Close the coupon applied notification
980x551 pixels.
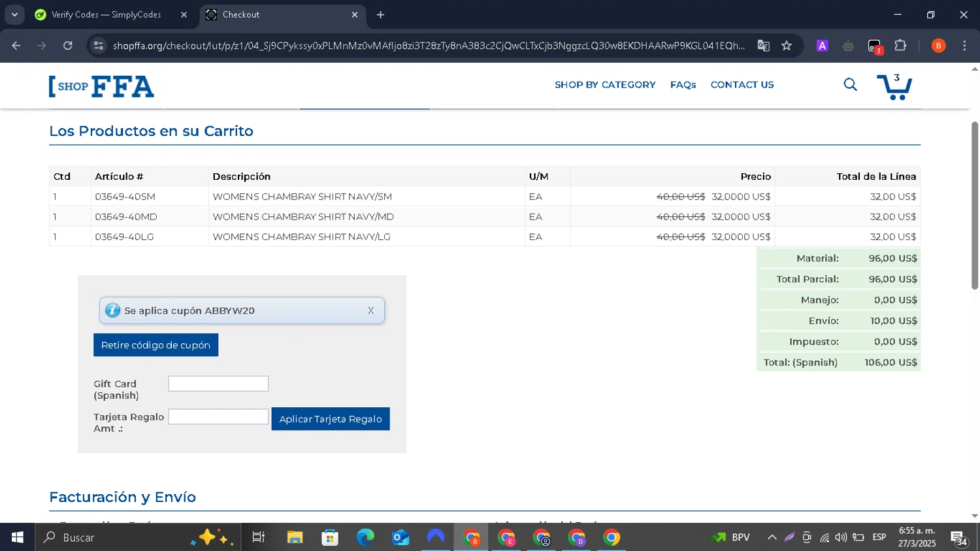(370, 310)
